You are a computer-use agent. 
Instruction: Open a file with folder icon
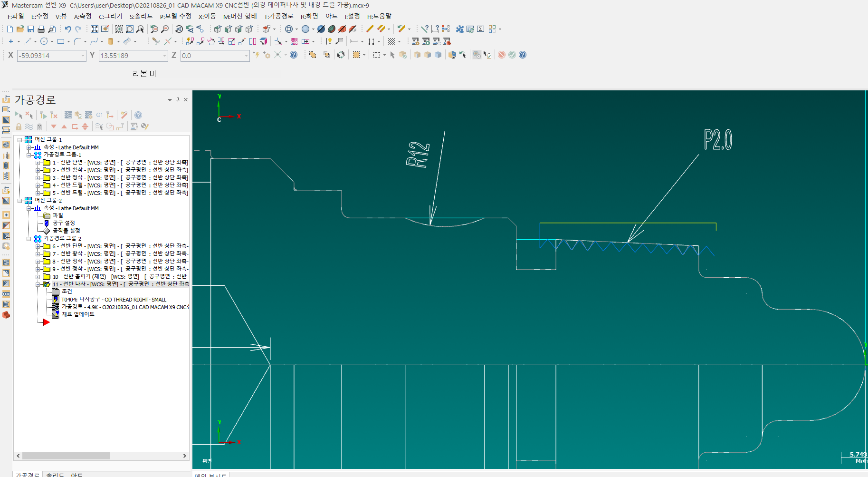[x=20, y=29]
